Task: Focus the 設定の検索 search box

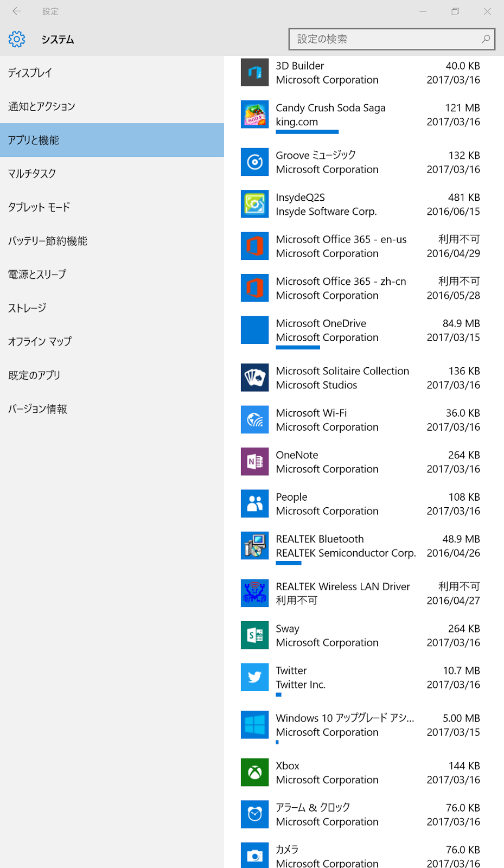Action: coord(392,39)
